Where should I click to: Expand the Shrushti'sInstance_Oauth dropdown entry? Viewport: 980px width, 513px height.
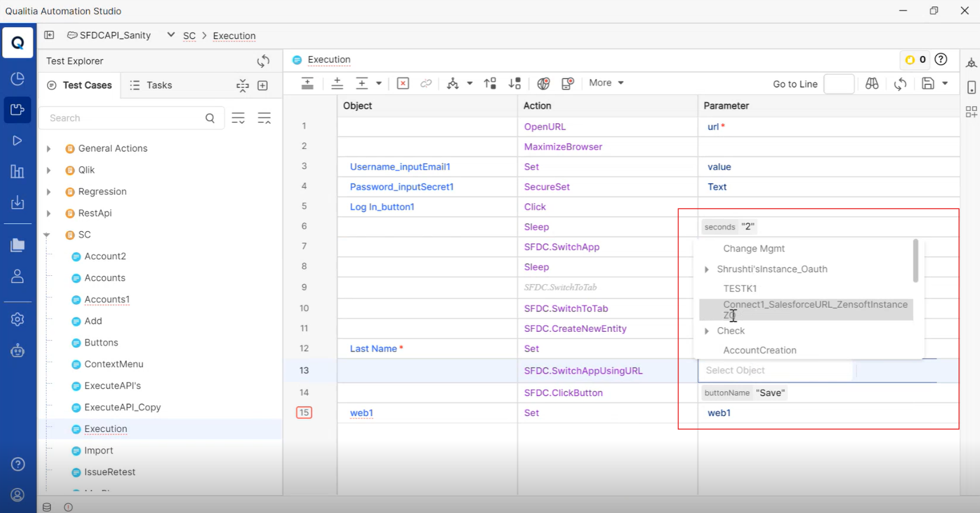[707, 269]
